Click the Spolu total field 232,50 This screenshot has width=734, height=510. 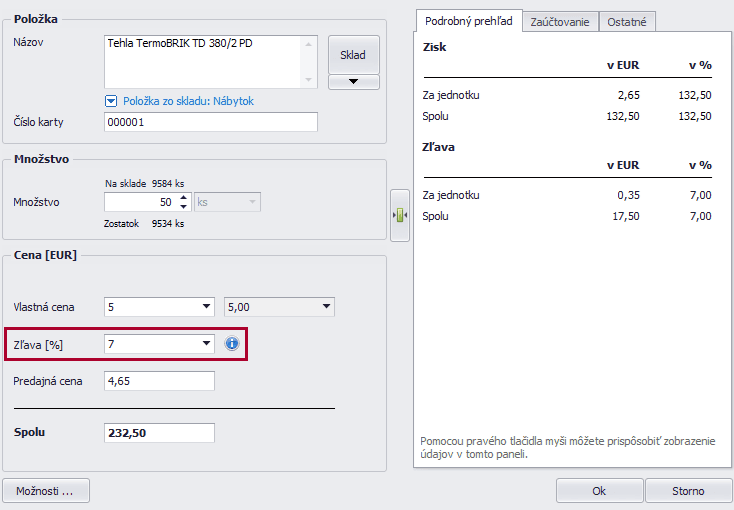pyautogui.click(x=159, y=433)
